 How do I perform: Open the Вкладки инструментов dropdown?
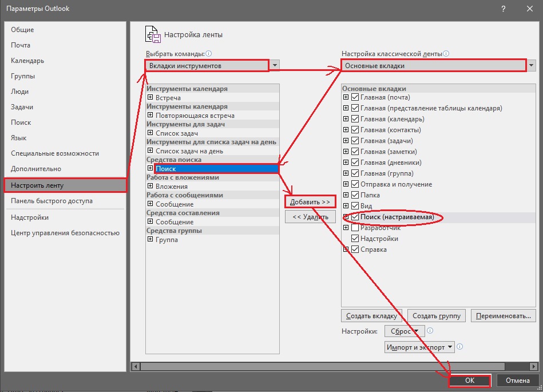(x=275, y=65)
